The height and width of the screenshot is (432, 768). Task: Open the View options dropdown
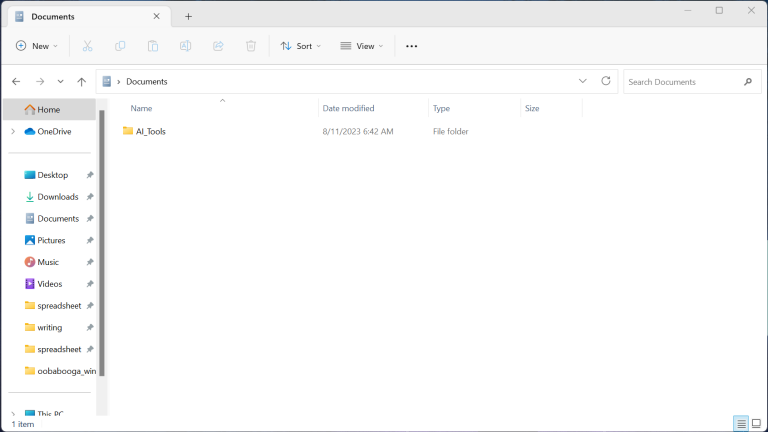tap(361, 46)
